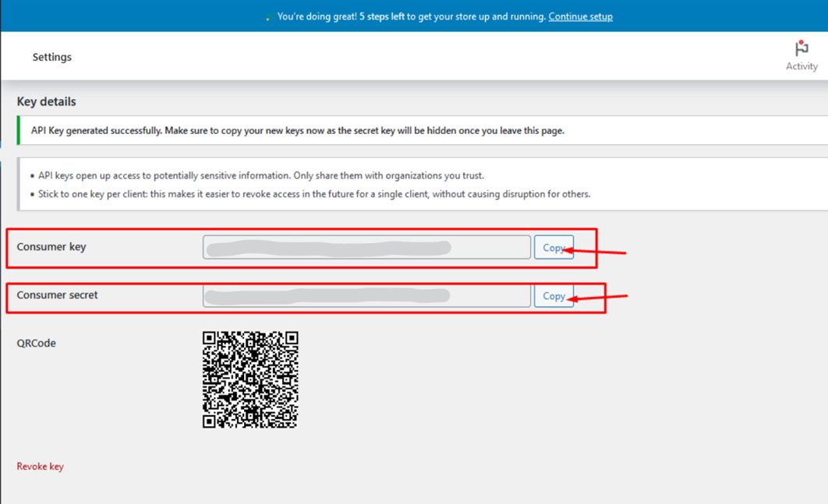This screenshot has height=504, width=828.
Task: Click the Activity text label
Action: tap(801, 66)
